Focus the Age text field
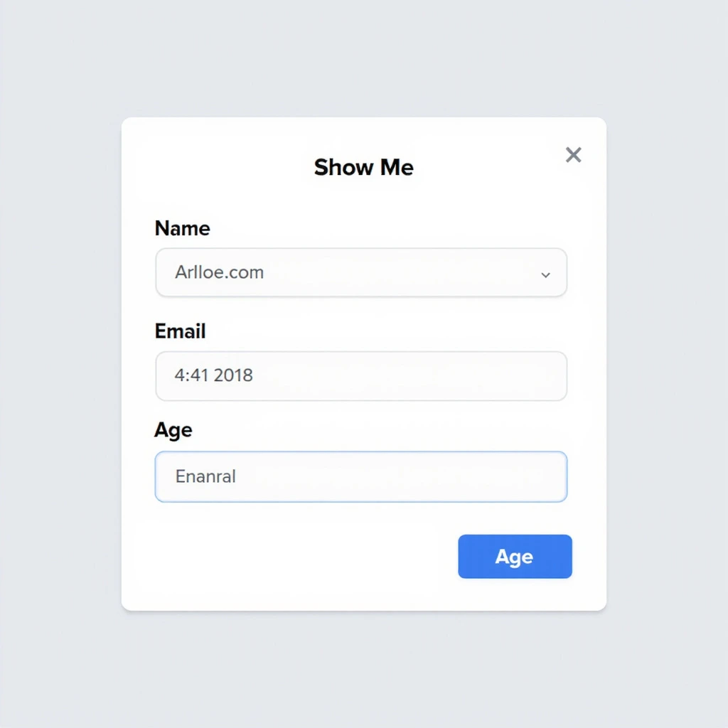Image resolution: width=728 pixels, height=728 pixels. [x=360, y=476]
